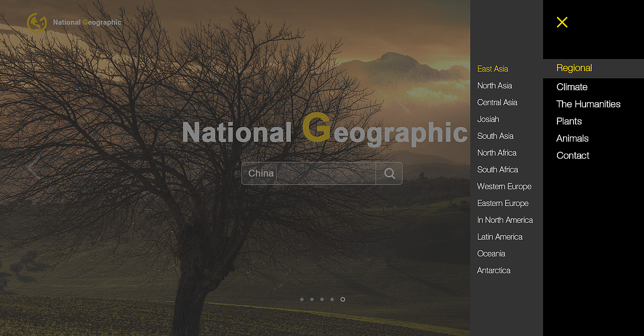This screenshot has width=644, height=336.
Task: Open The Humanities menu item
Action: click(x=588, y=104)
